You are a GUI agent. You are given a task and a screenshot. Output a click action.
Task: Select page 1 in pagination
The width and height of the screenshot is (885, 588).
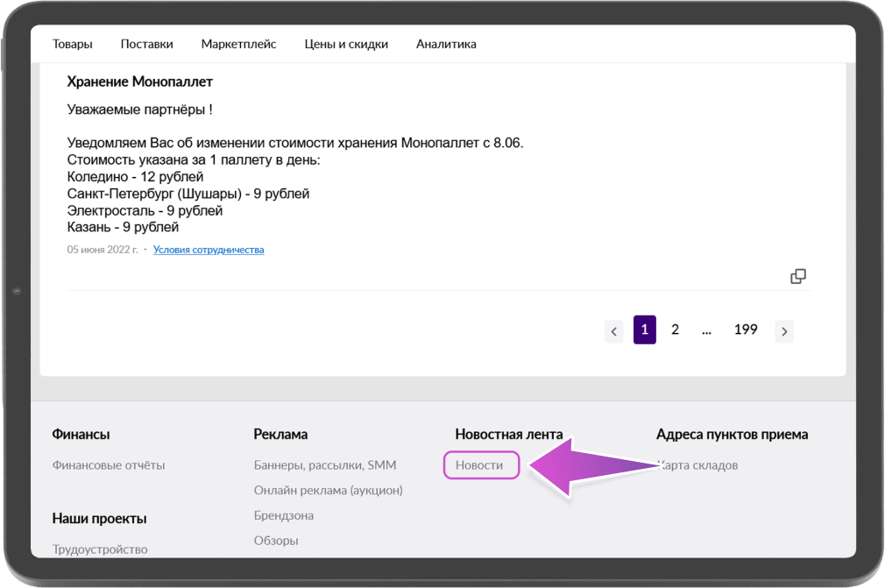644,329
